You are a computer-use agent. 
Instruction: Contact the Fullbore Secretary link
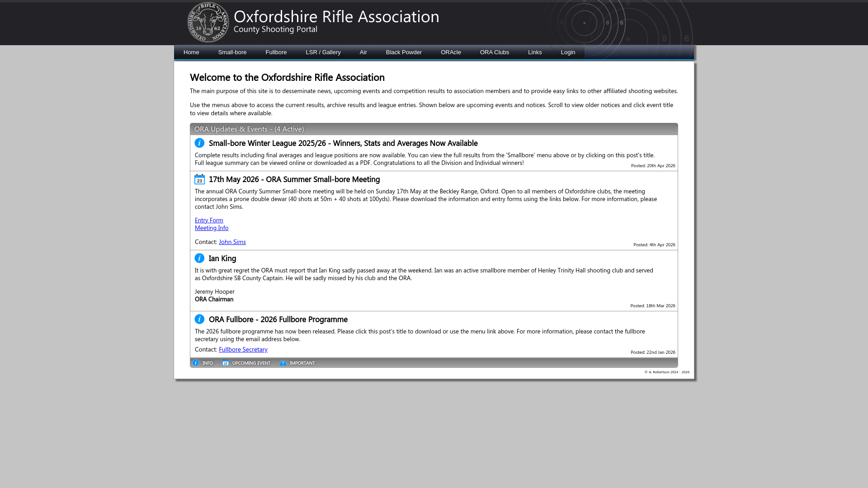[243, 350]
